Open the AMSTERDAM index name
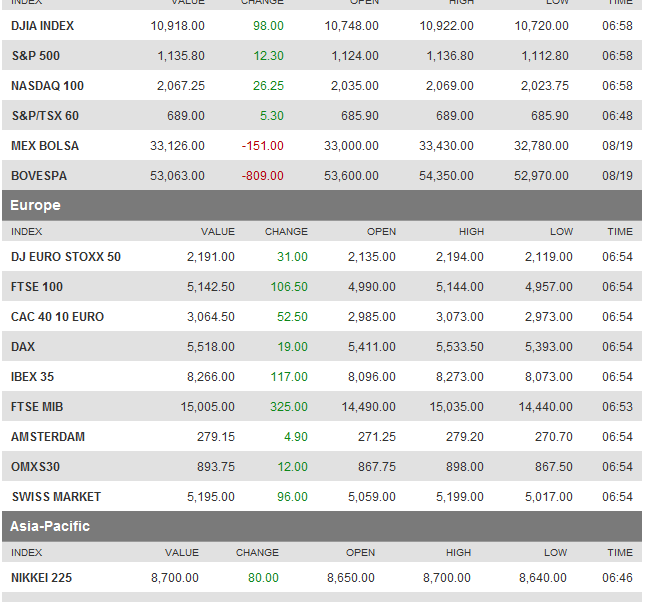Screen dimensions: 653x602 tap(48, 437)
